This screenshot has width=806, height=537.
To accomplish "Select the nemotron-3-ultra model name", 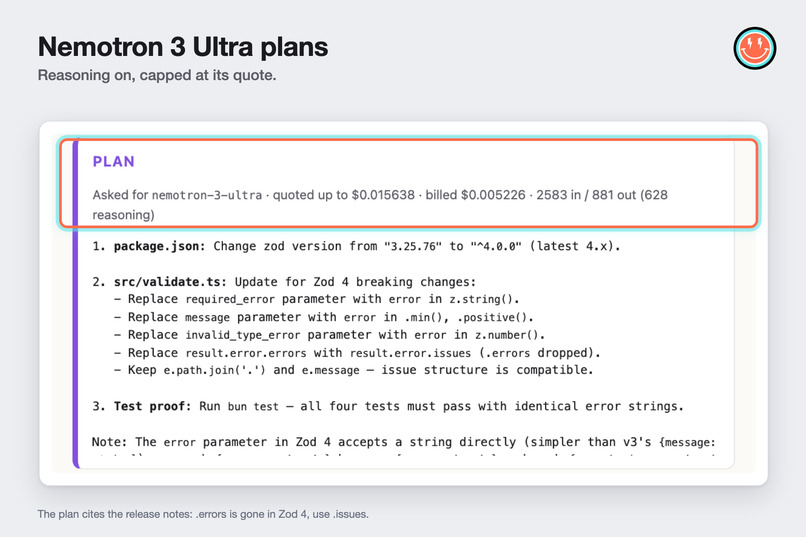I will point(207,195).
